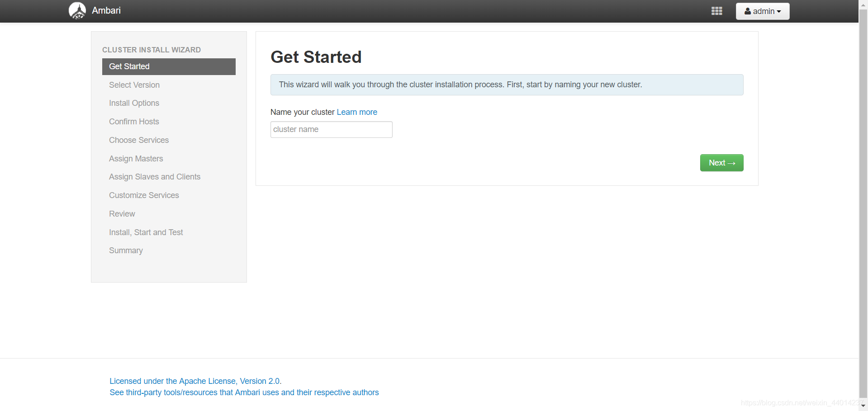Focus the cluster name input field
The image size is (868, 411).
point(332,129)
